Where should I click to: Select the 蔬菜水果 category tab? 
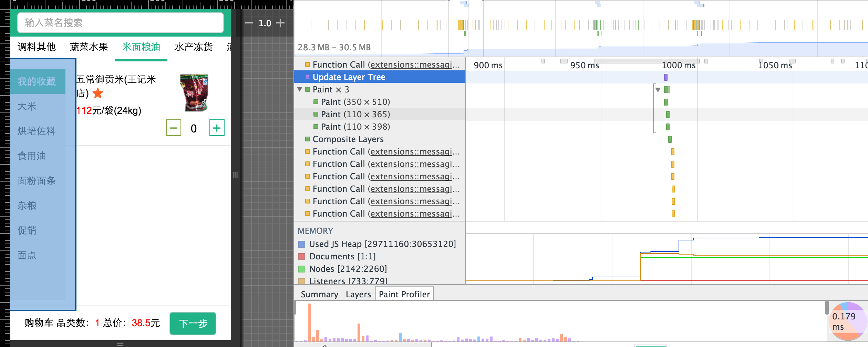[89, 47]
